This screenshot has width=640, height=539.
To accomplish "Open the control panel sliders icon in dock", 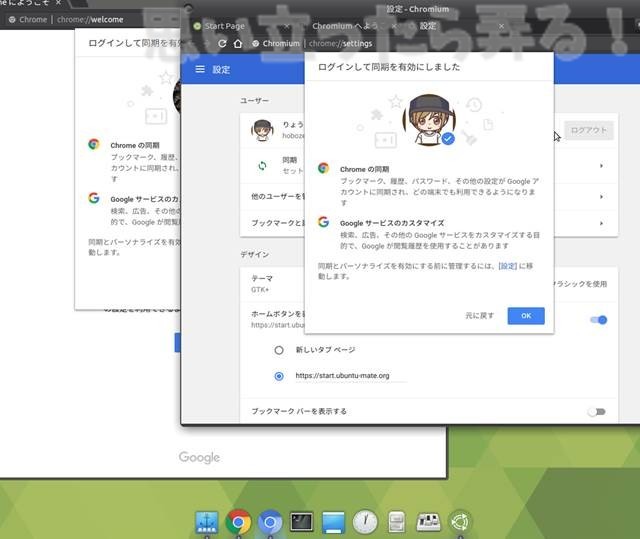I will (x=428, y=523).
